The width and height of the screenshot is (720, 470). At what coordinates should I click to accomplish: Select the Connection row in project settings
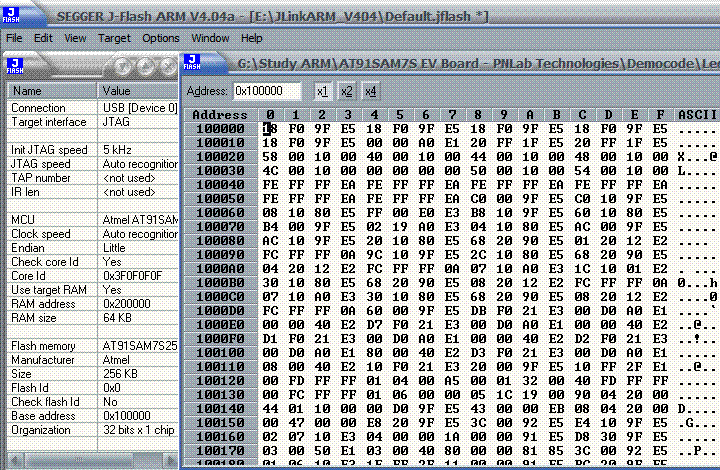93,108
